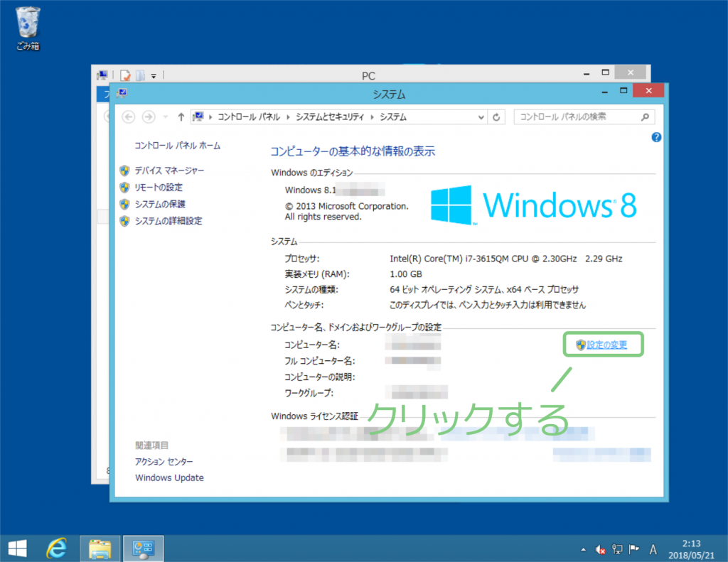Screen dimensions: 728x562
Task: Expand the address bar history dropdown
Action: pyautogui.click(x=481, y=117)
